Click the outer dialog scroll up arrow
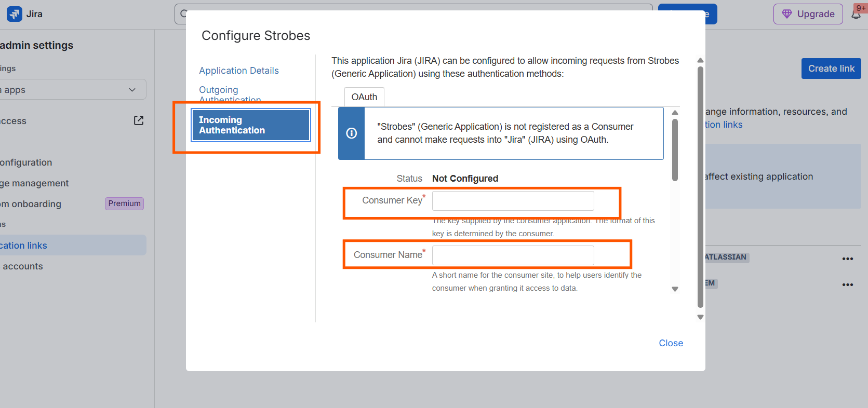The height and width of the screenshot is (408, 868). coord(700,60)
